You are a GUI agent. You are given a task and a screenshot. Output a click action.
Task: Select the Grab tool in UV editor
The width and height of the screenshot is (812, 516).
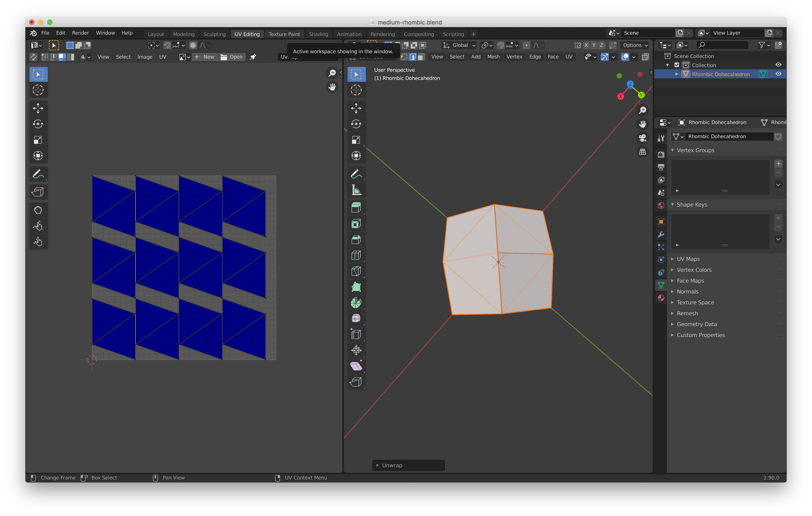(38, 210)
